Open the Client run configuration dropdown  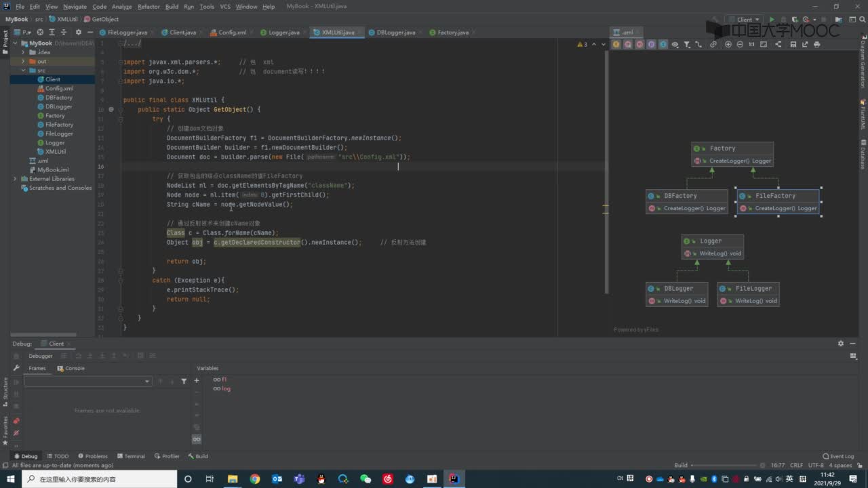743,20
